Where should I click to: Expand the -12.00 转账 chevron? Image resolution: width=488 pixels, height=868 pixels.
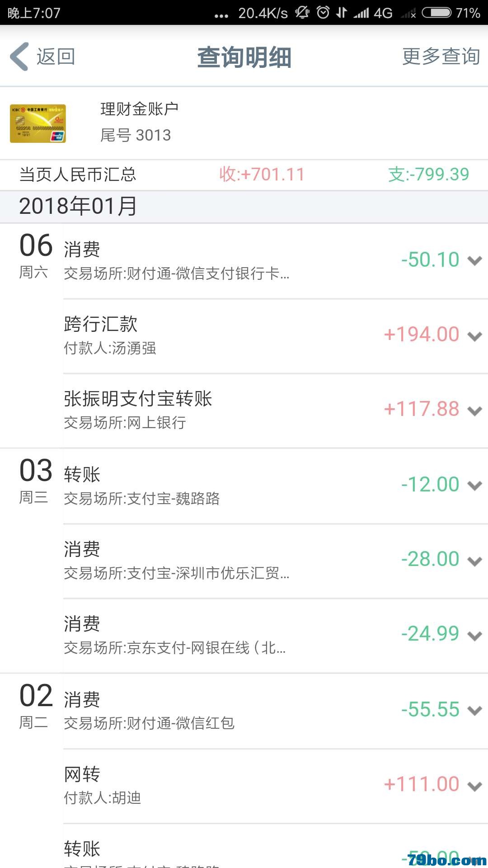474,486
